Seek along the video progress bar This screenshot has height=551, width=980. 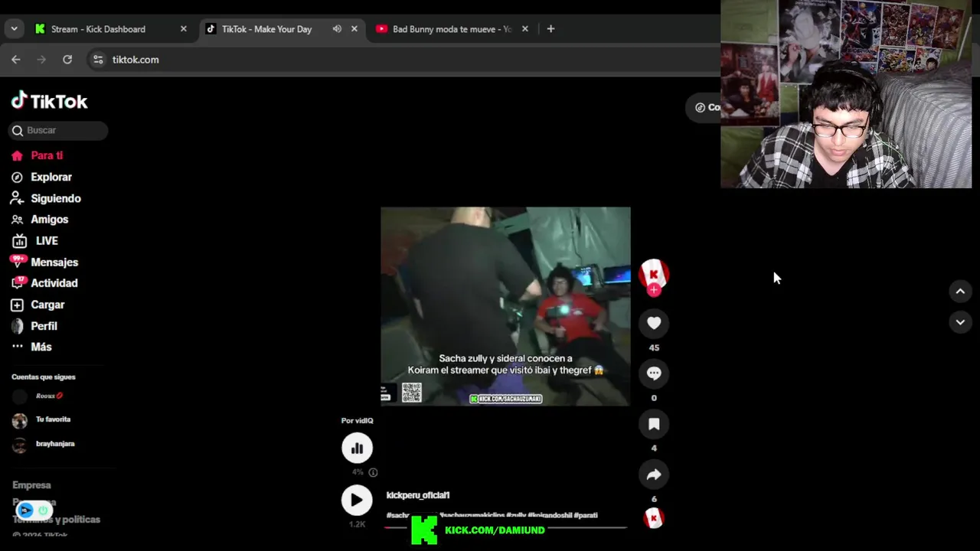pos(505,527)
